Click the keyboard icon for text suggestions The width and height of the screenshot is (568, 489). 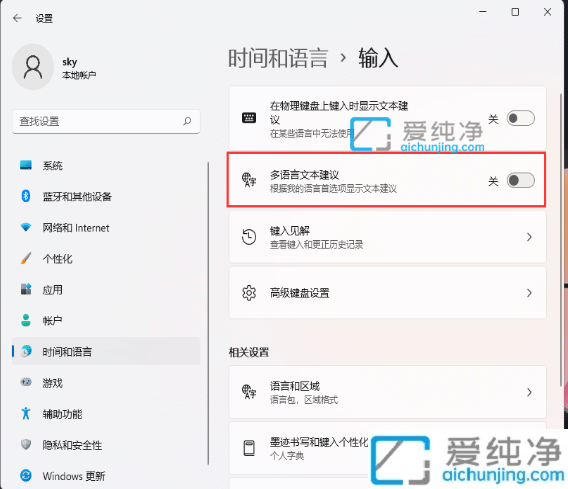[x=249, y=118]
